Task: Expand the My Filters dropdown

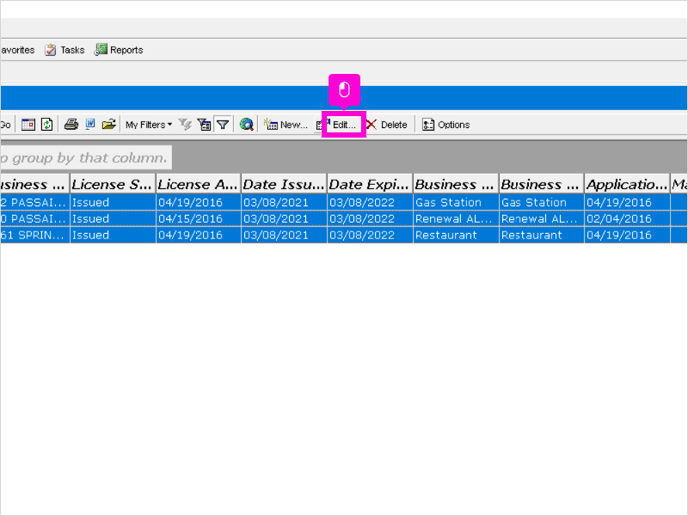Action: point(148,125)
